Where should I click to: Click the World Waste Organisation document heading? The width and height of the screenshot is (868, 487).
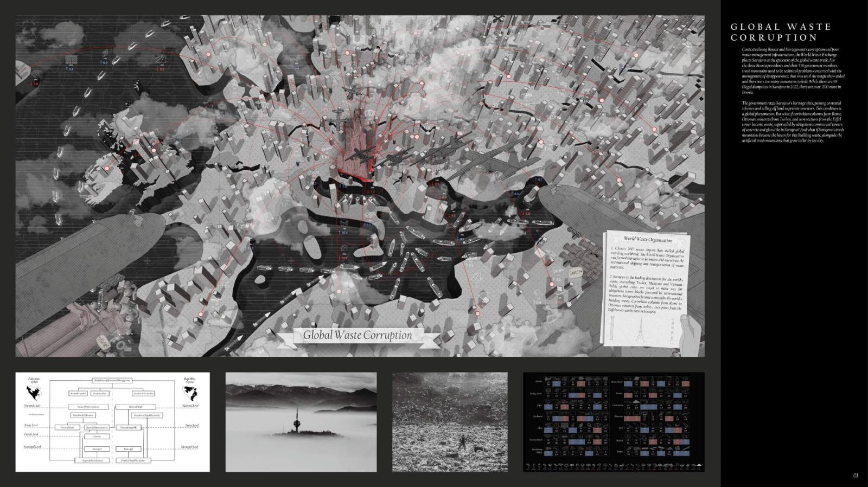point(647,239)
